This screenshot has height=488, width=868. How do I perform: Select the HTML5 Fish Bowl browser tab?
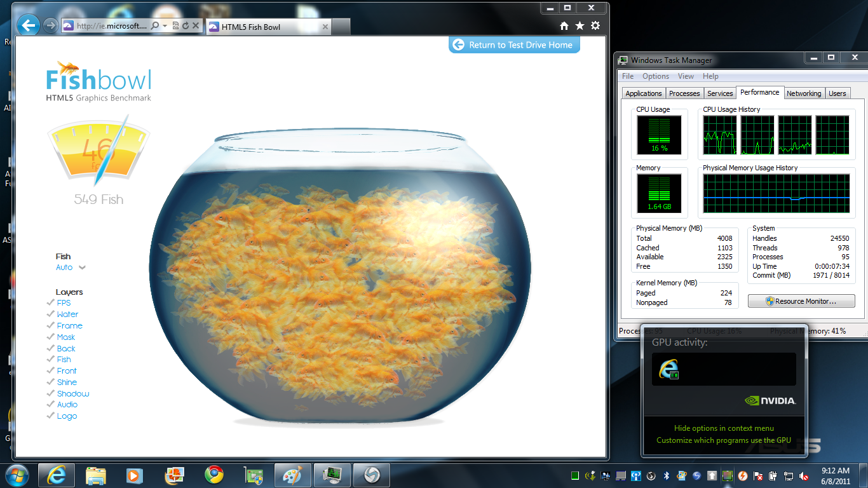268,27
